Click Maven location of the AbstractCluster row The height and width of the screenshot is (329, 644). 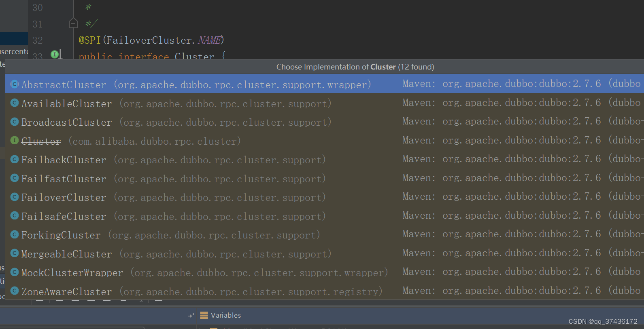[x=523, y=84]
